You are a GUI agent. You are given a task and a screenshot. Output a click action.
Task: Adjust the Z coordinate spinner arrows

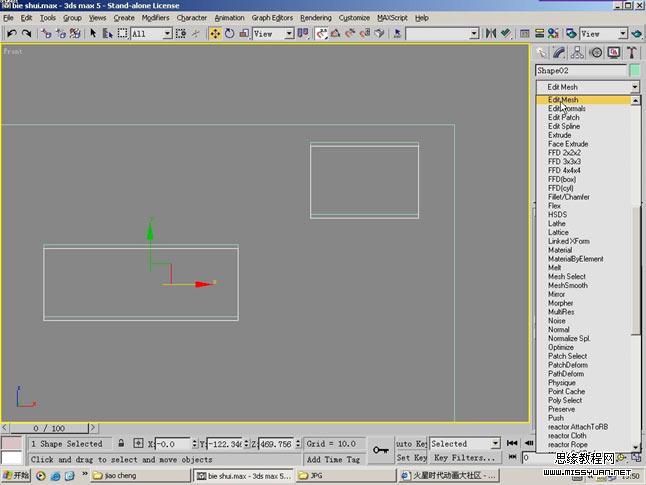pos(297,444)
